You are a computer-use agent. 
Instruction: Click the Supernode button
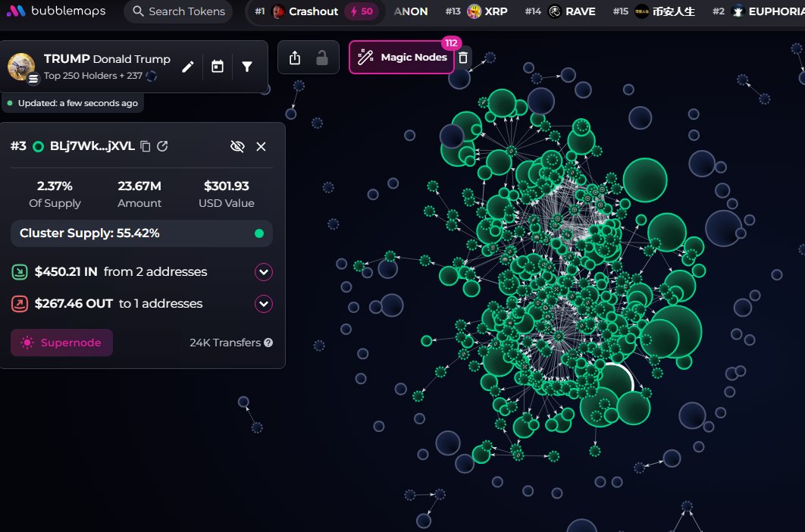click(x=61, y=343)
